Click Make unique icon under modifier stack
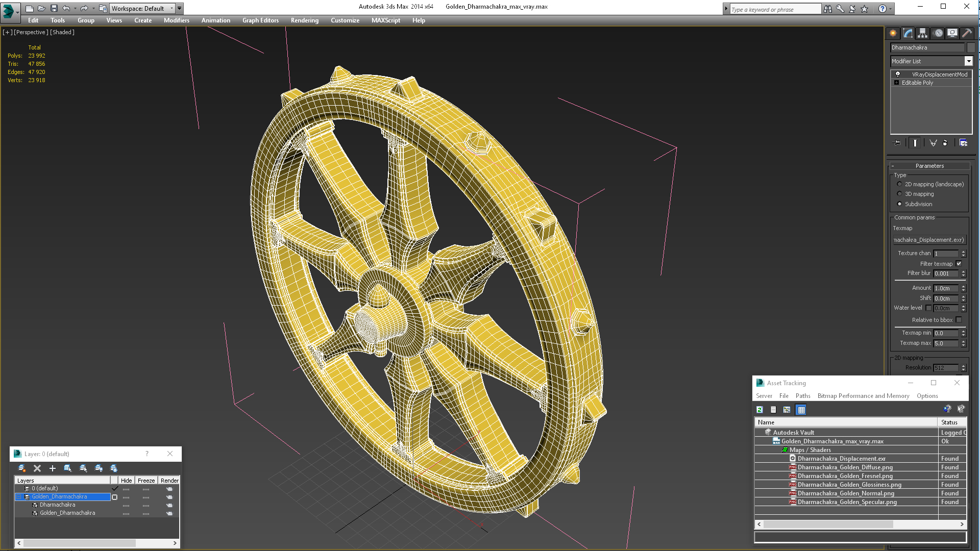The image size is (980, 551). (x=933, y=143)
